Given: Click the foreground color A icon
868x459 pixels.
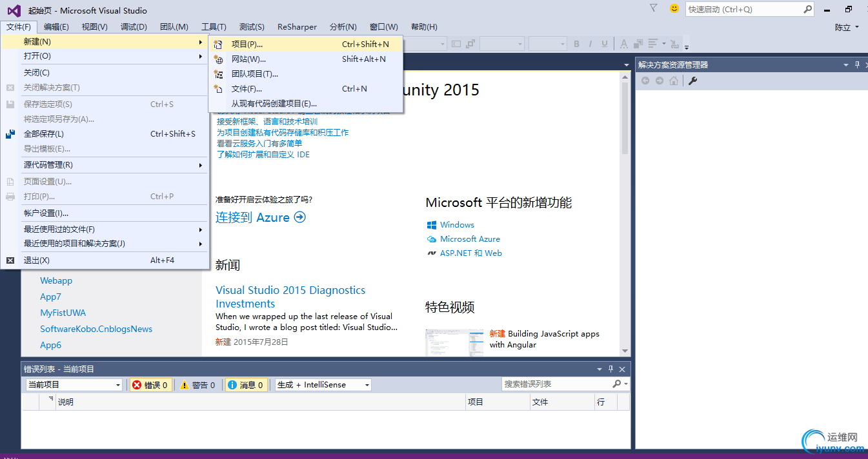Looking at the screenshot, I should tap(623, 44).
